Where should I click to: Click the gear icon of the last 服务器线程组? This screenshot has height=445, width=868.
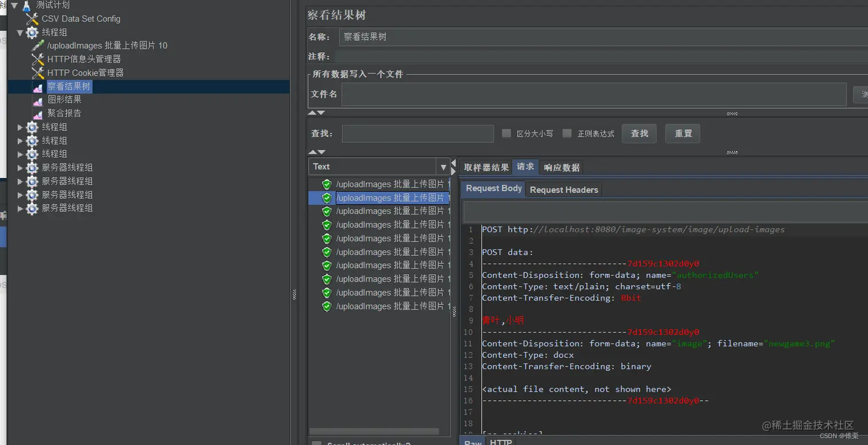[32, 208]
